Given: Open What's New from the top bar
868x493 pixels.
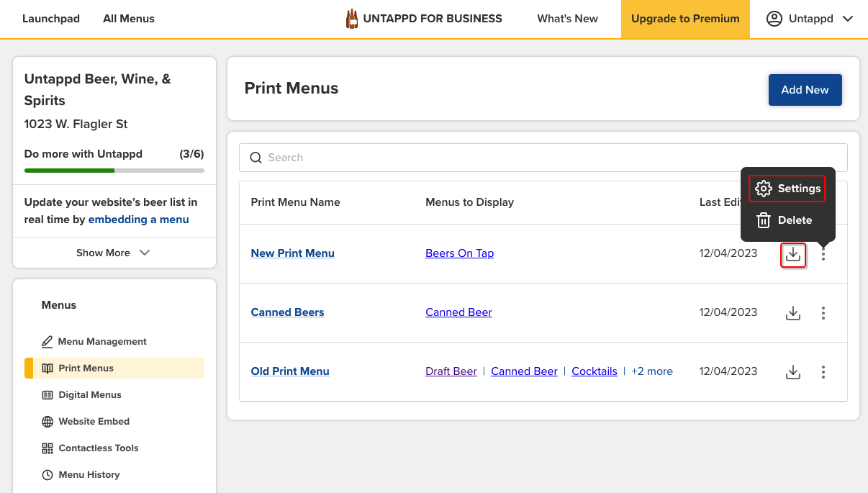Looking at the screenshot, I should (x=567, y=19).
